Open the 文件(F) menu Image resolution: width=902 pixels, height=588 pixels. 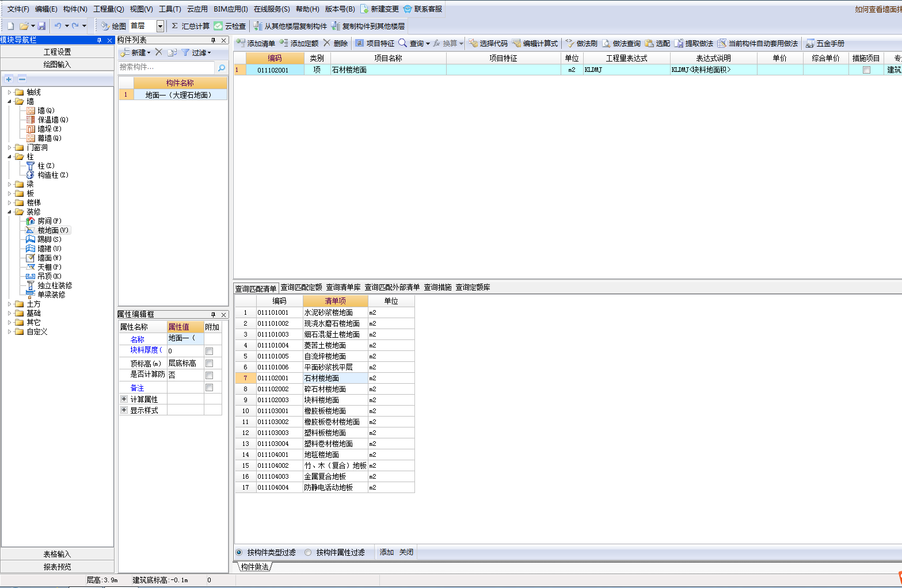(x=18, y=9)
